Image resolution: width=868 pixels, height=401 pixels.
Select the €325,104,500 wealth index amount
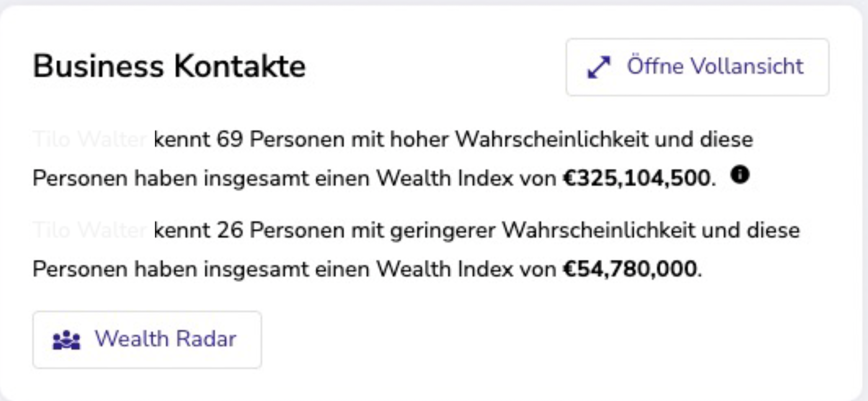click(x=636, y=178)
